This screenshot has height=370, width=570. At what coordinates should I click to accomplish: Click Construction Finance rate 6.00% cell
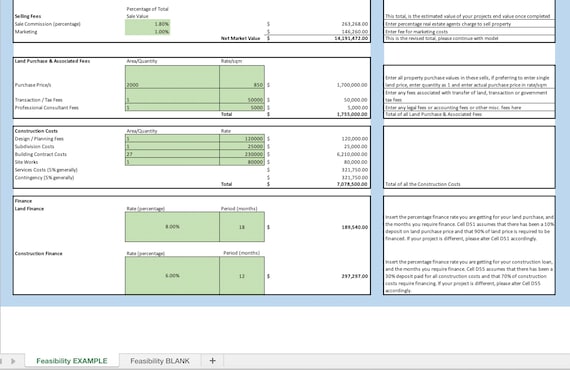[172, 276]
